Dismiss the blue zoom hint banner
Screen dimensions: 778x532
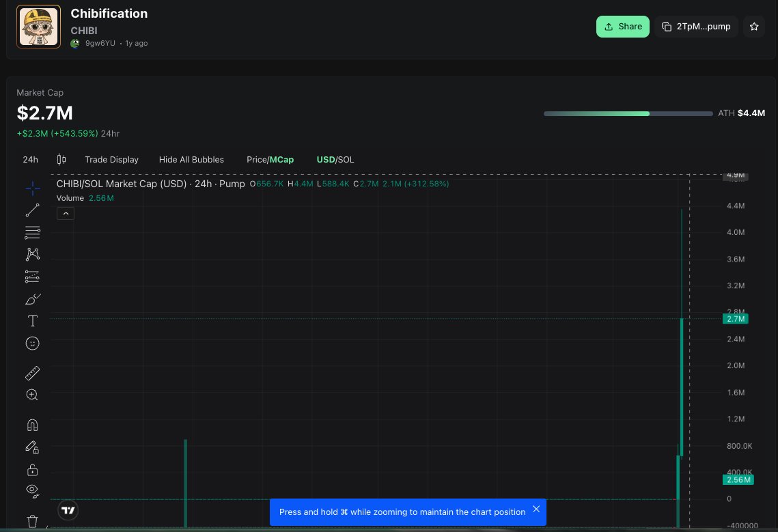[536, 509]
